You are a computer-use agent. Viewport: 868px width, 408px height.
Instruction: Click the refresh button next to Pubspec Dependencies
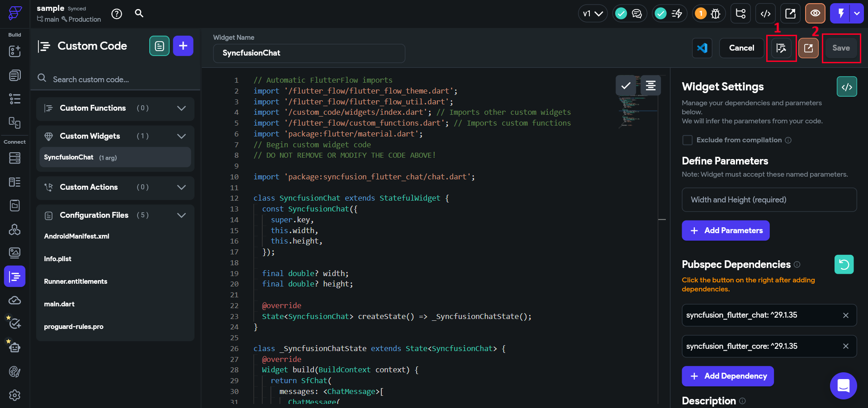click(x=844, y=264)
